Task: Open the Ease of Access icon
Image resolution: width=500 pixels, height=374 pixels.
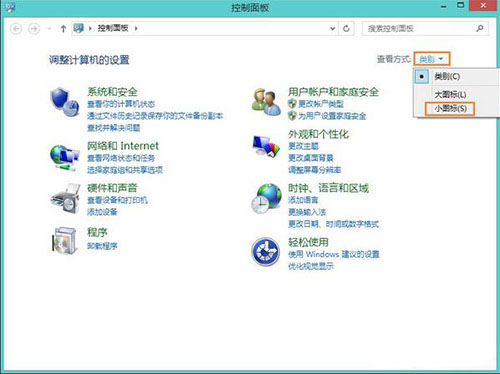Action: [x=265, y=251]
